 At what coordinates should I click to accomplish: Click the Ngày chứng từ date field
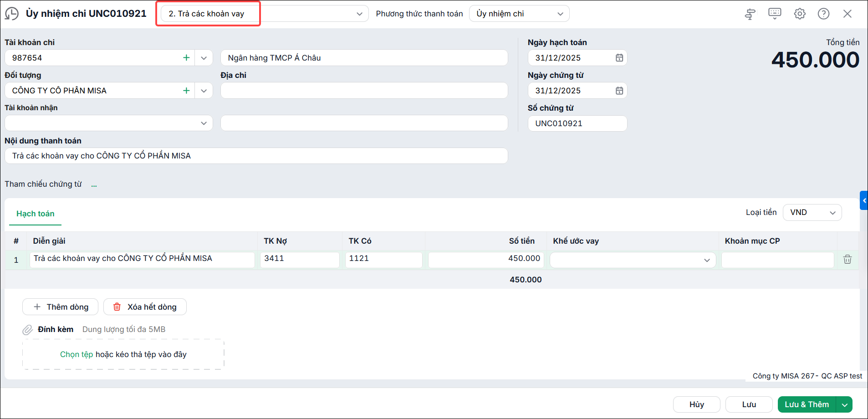click(x=577, y=91)
